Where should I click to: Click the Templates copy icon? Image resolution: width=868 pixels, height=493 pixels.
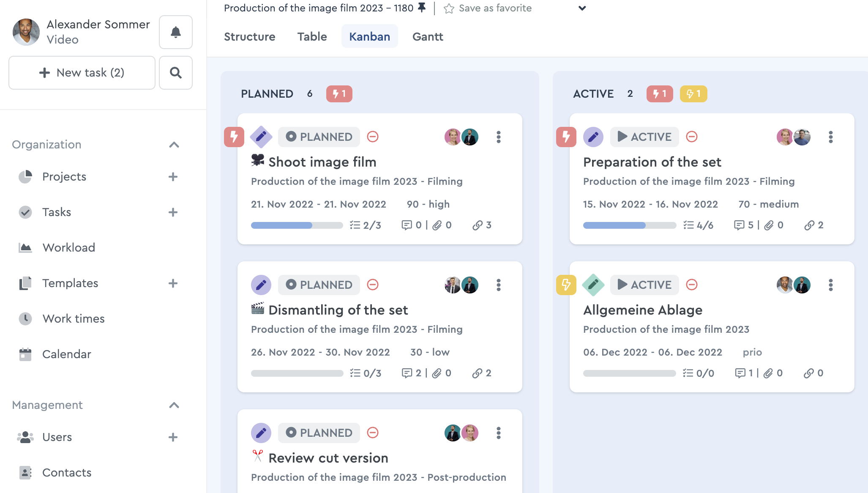click(x=25, y=283)
